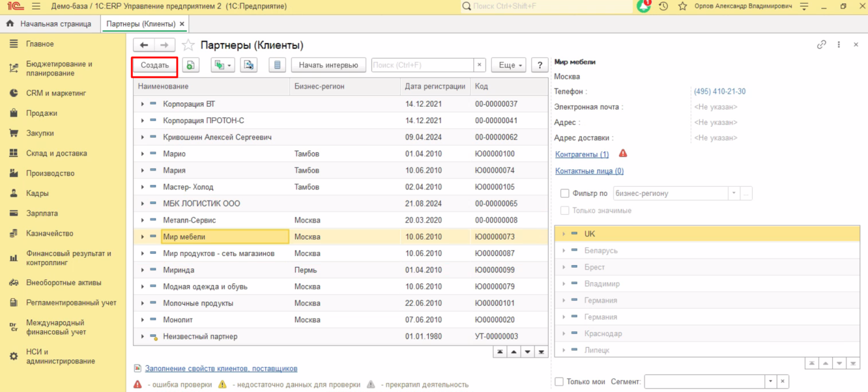The width and height of the screenshot is (868, 392).
Task: Open the Сегмент dropdown arrow
Action: coord(771,382)
